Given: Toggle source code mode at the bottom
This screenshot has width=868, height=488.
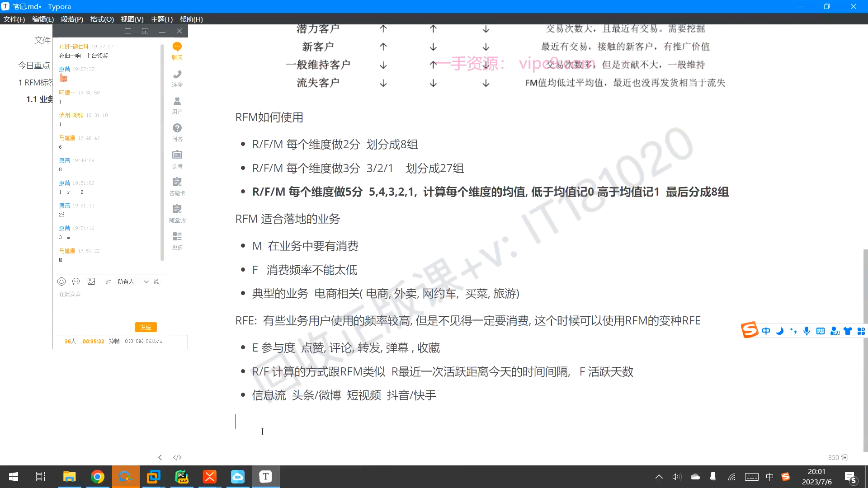Looking at the screenshot, I should coord(177,457).
